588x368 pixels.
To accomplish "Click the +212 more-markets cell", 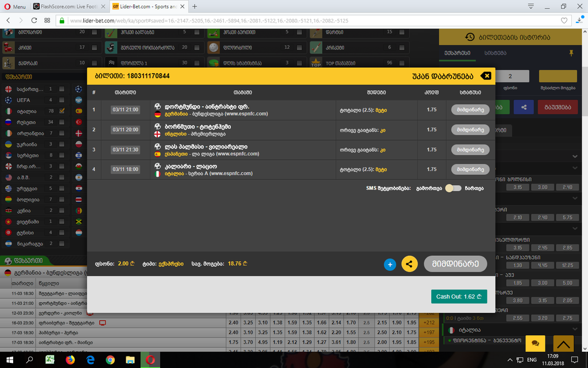I will [428, 323].
